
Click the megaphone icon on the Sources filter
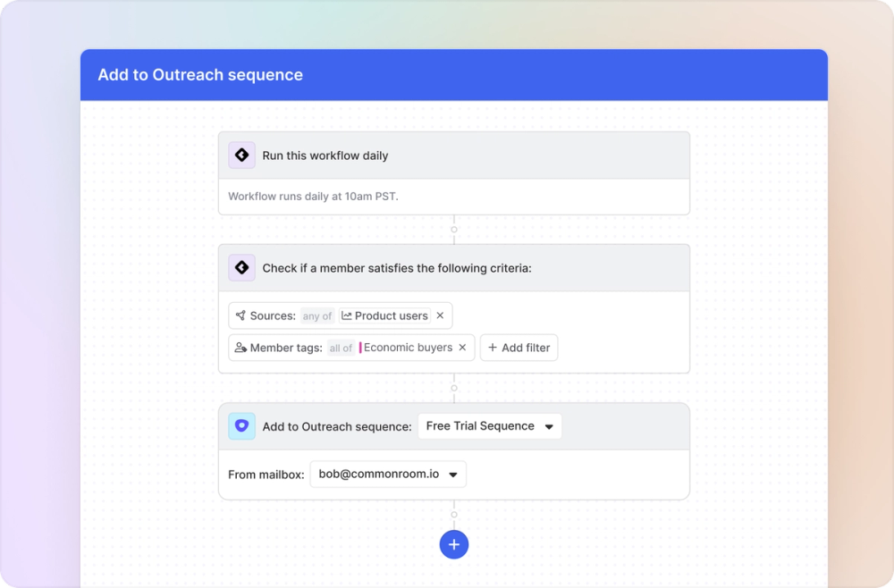240,315
